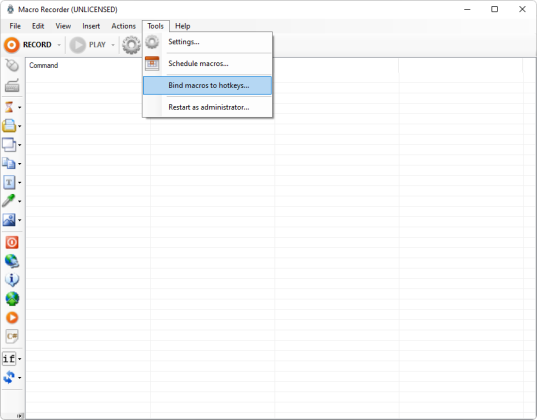The height and width of the screenshot is (420, 537).
Task: Click the orange RECORD button
Action: [x=28, y=45]
